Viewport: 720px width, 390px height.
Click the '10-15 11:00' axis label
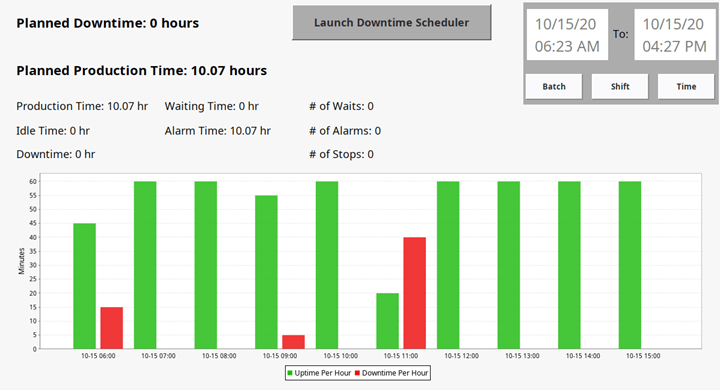(x=401, y=356)
